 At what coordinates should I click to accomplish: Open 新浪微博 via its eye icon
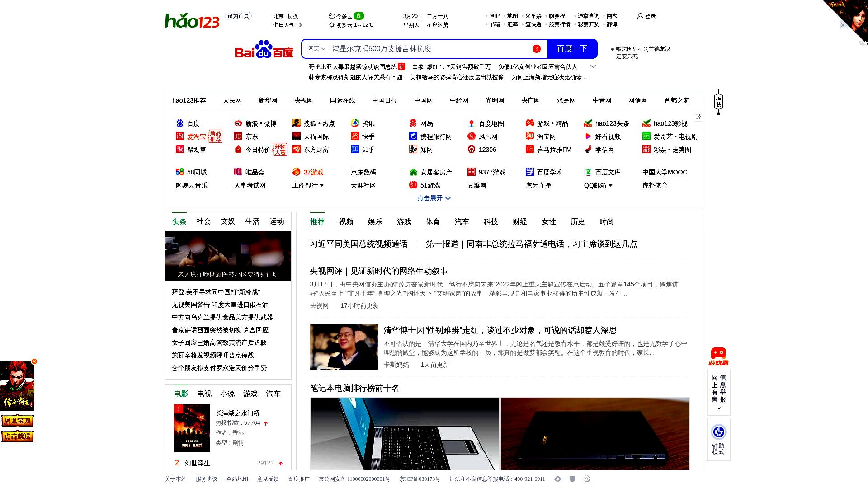238,123
